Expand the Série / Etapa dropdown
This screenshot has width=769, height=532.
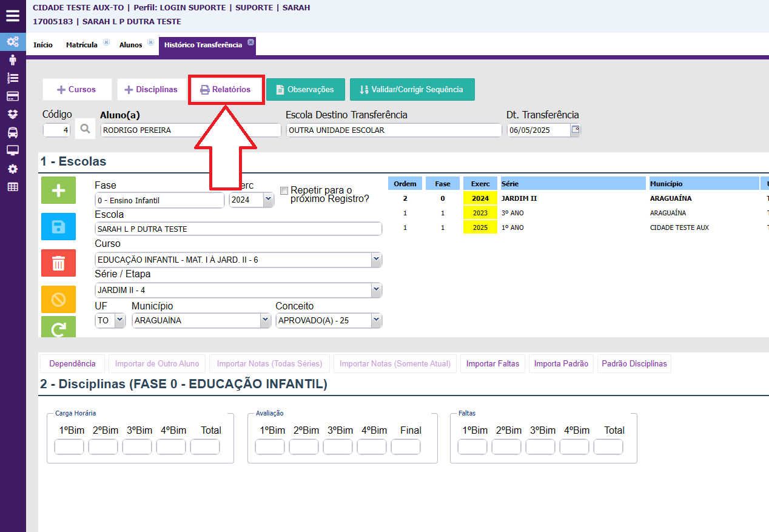pyautogui.click(x=376, y=290)
